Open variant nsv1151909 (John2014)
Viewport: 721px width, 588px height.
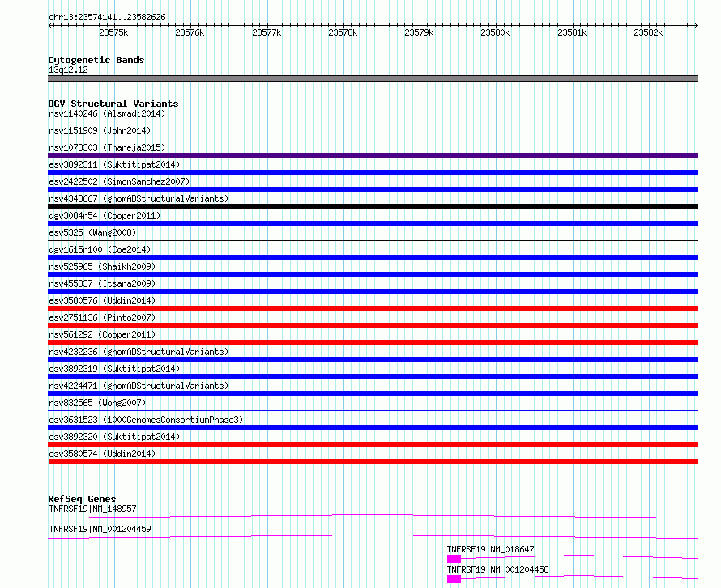tap(100, 130)
